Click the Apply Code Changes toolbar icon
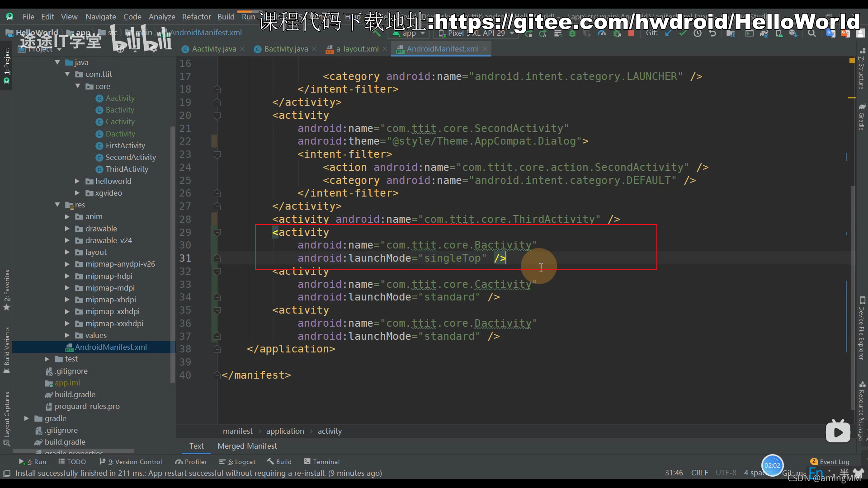The image size is (868, 488). [x=558, y=33]
